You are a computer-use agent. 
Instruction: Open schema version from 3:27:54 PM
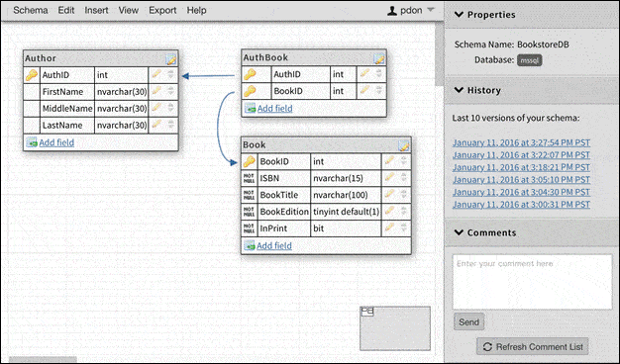[521, 142]
